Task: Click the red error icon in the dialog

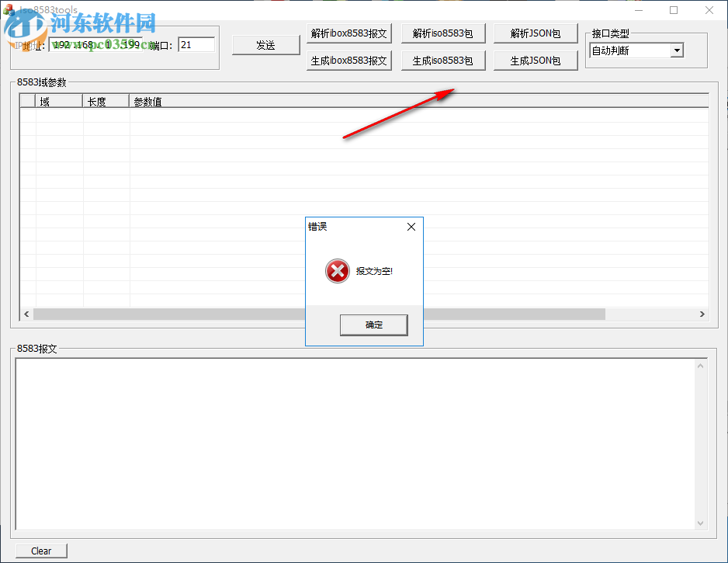Action: 337,271
